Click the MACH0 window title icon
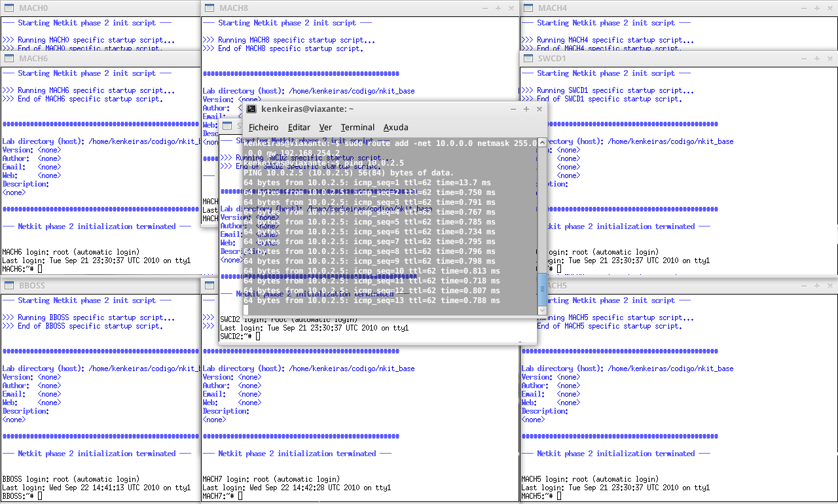The image size is (838, 504). point(9,8)
